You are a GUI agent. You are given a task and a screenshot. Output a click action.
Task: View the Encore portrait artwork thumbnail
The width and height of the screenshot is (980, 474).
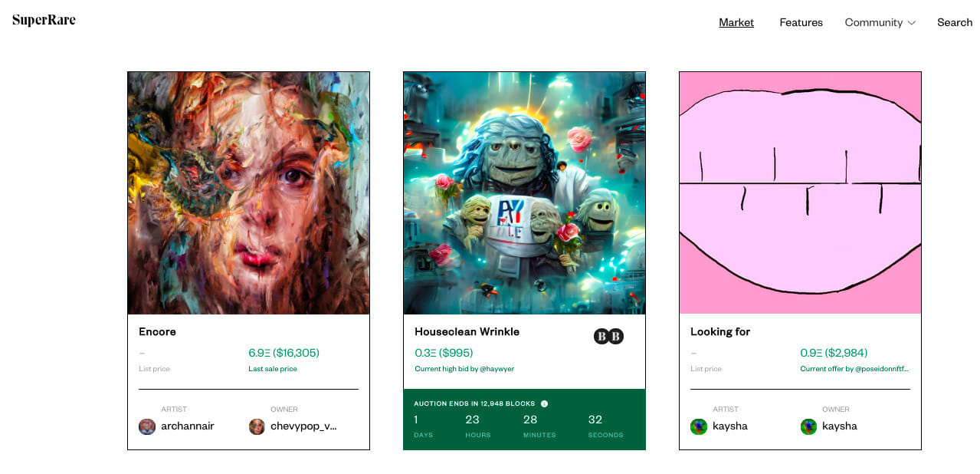(x=248, y=193)
